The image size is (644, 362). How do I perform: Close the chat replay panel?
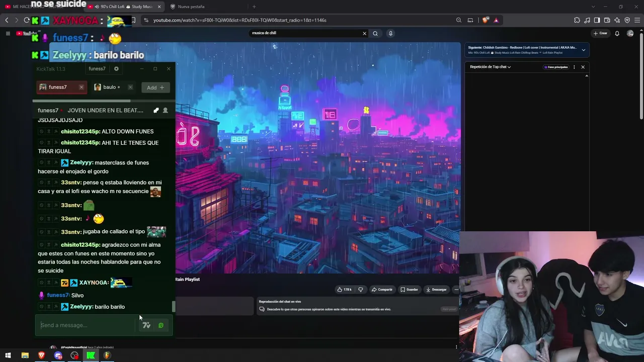click(x=583, y=67)
